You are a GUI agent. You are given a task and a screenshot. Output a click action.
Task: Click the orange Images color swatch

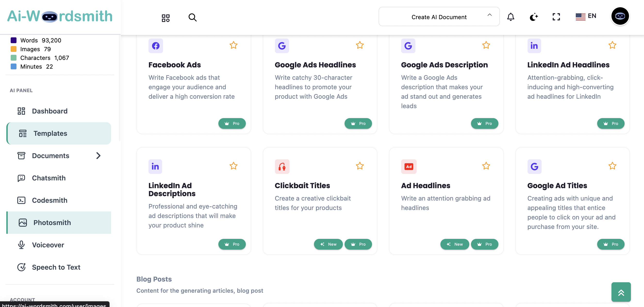tap(14, 49)
